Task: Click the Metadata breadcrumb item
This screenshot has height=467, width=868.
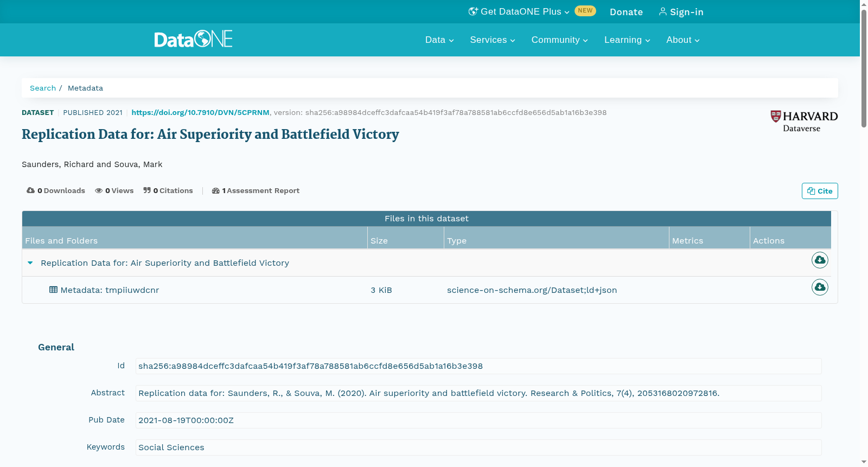Action: [85, 88]
